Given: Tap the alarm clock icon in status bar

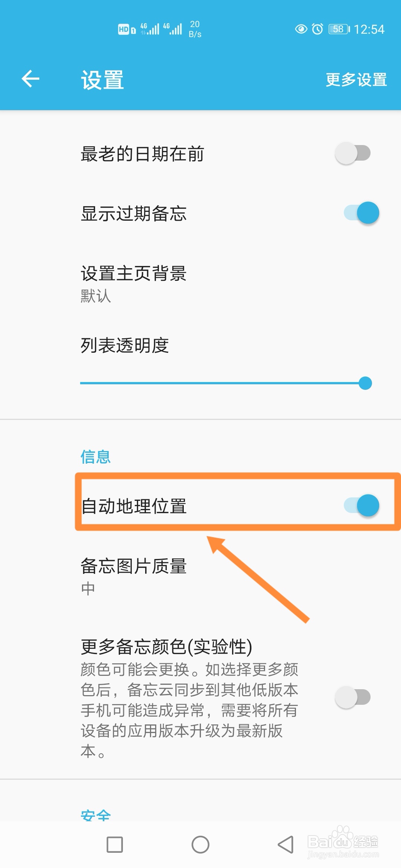Looking at the screenshot, I should [317, 29].
